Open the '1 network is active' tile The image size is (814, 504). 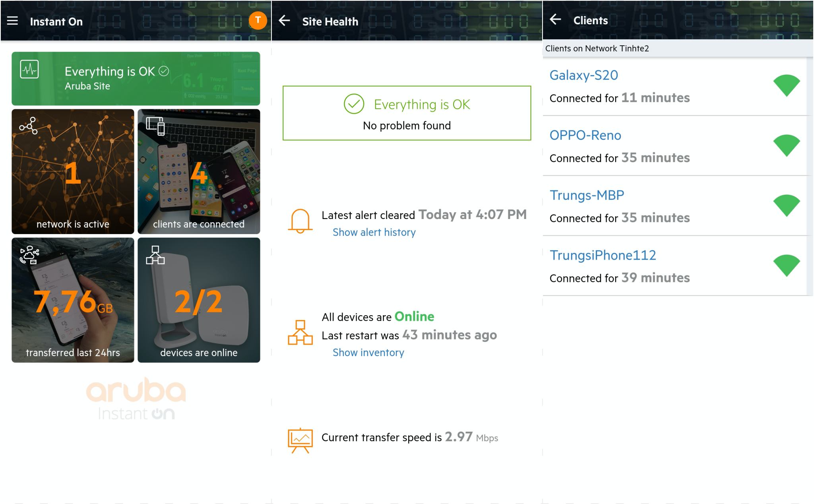[73, 171]
